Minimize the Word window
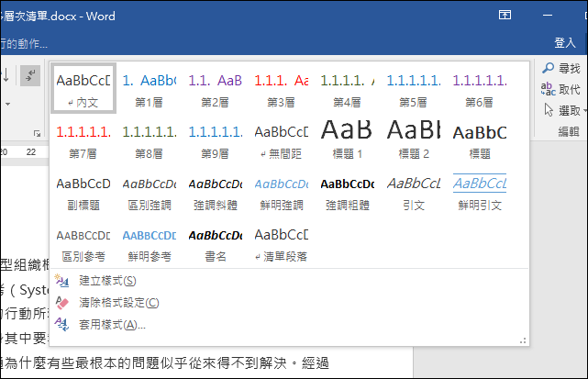 point(548,15)
